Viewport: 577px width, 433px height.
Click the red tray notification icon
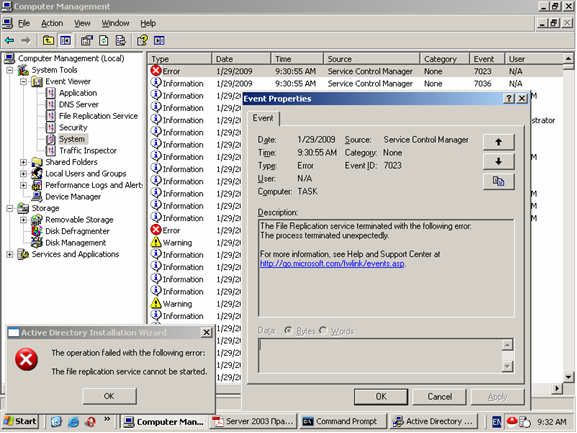(512, 421)
